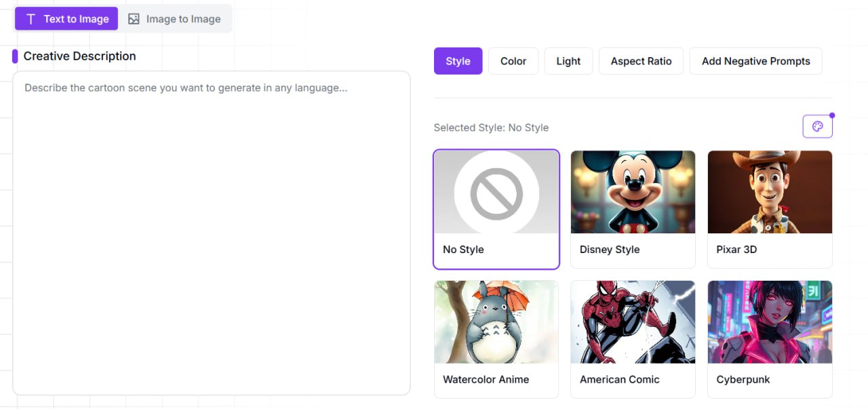Image resolution: width=868 pixels, height=409 pixels.
Task: Select the Text to Image tab
Action: 66,19
